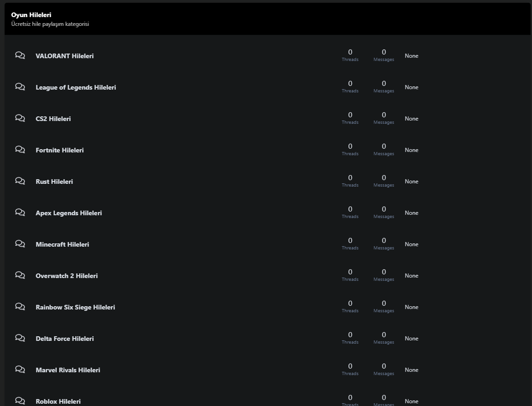Open the Oyun Hileleri category heading
This screenshot has width=532, height=406.
click(31, 15)
